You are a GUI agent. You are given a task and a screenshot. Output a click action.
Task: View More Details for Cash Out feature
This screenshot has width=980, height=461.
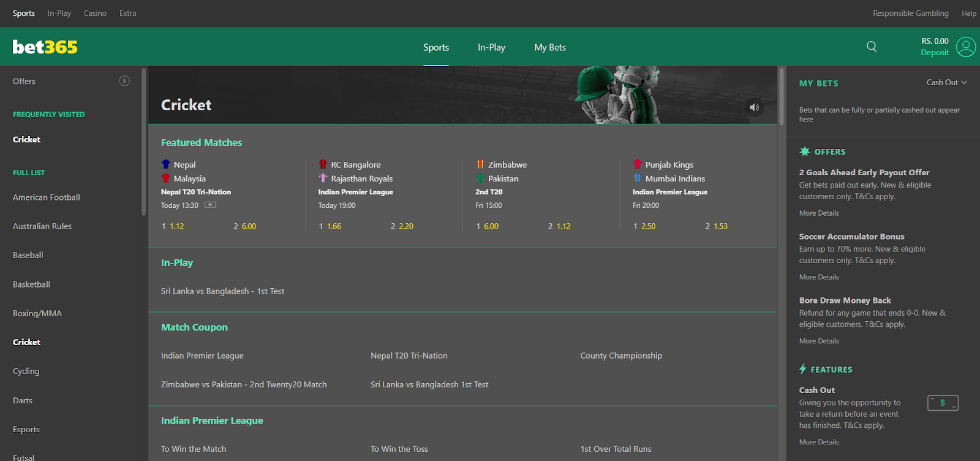819,442
